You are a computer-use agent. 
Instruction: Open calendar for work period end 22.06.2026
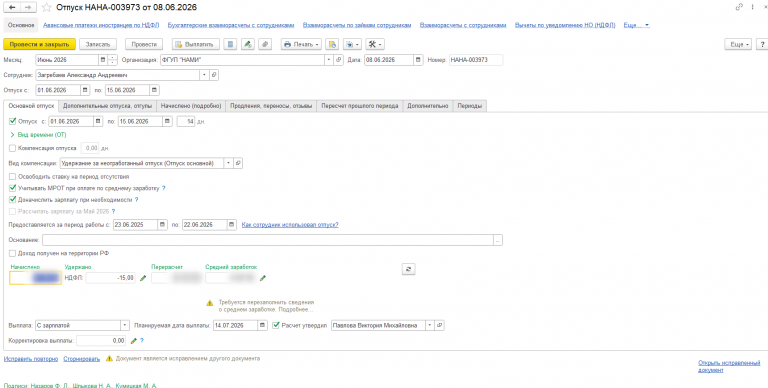(x=232, y=225)
